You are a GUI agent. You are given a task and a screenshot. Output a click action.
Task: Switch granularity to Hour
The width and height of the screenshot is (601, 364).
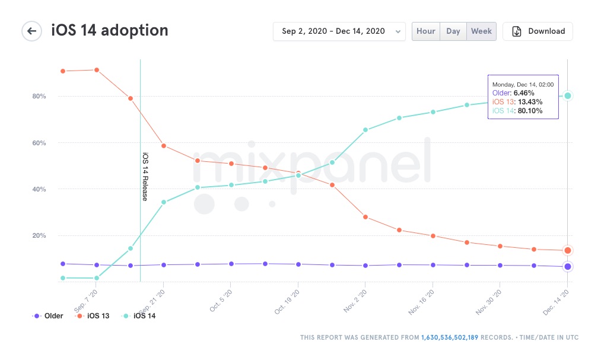tap(425, 31)
